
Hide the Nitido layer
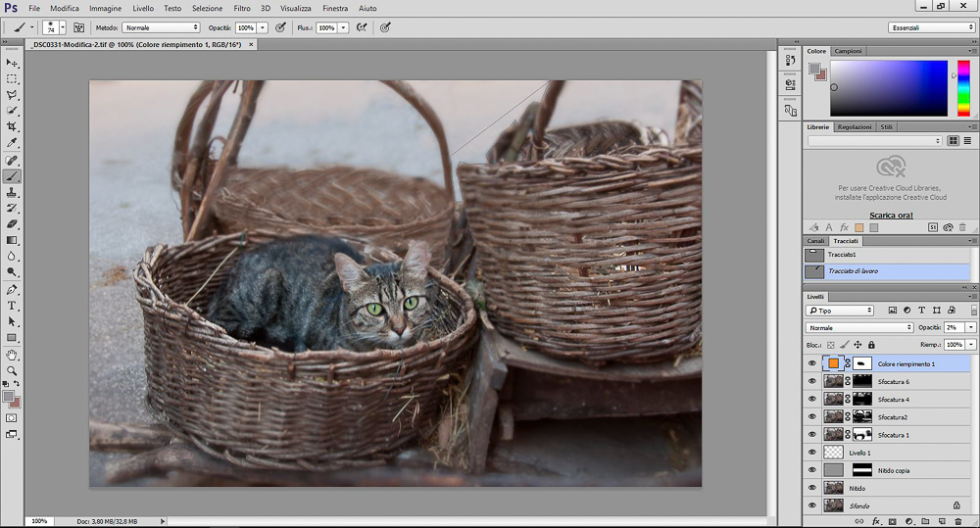[x=811, y=488]
